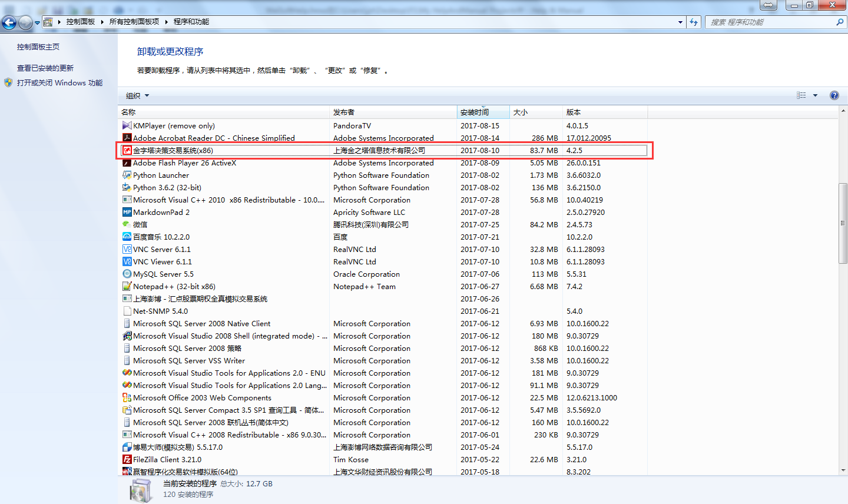Click the Python Launcher icon
The image size is (848, 504).
[x=127, y=175]
